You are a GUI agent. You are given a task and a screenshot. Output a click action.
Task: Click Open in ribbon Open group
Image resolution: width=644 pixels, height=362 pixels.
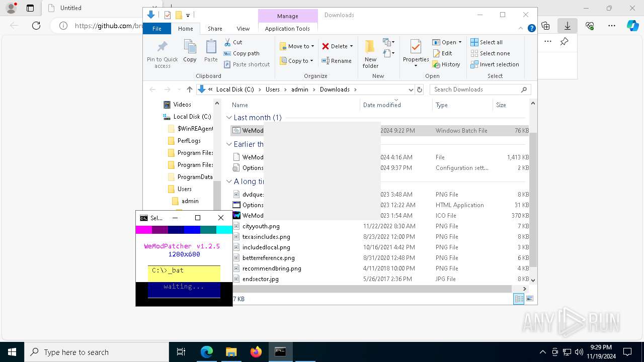447,42
